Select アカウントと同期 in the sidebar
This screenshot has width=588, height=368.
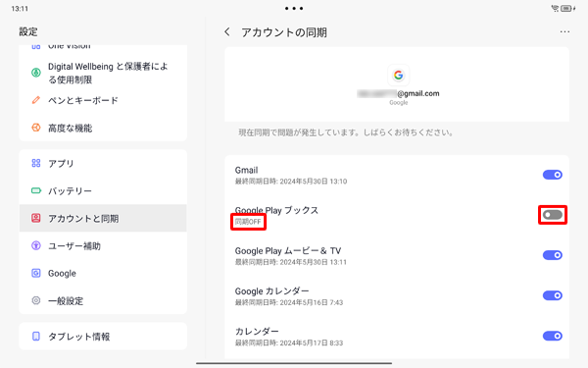pos(103,218)
